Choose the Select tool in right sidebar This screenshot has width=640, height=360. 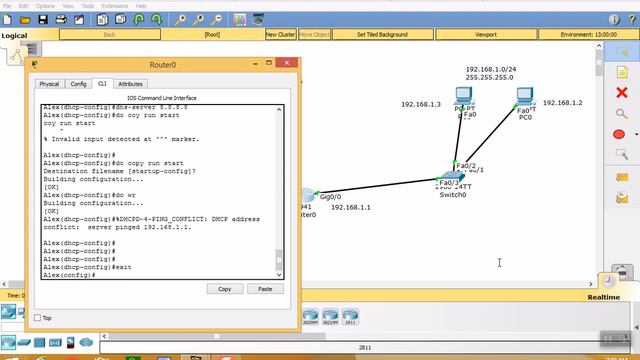tap(622, 52)
